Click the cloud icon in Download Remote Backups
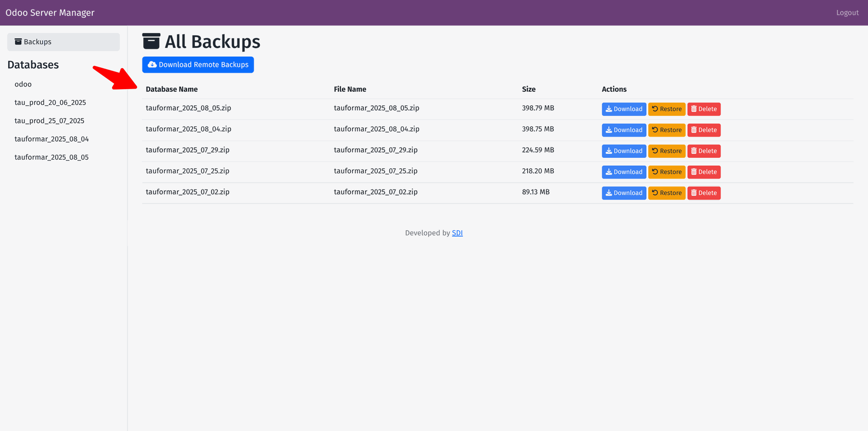The height and width of the screenshot is (431, 868). 152,65
